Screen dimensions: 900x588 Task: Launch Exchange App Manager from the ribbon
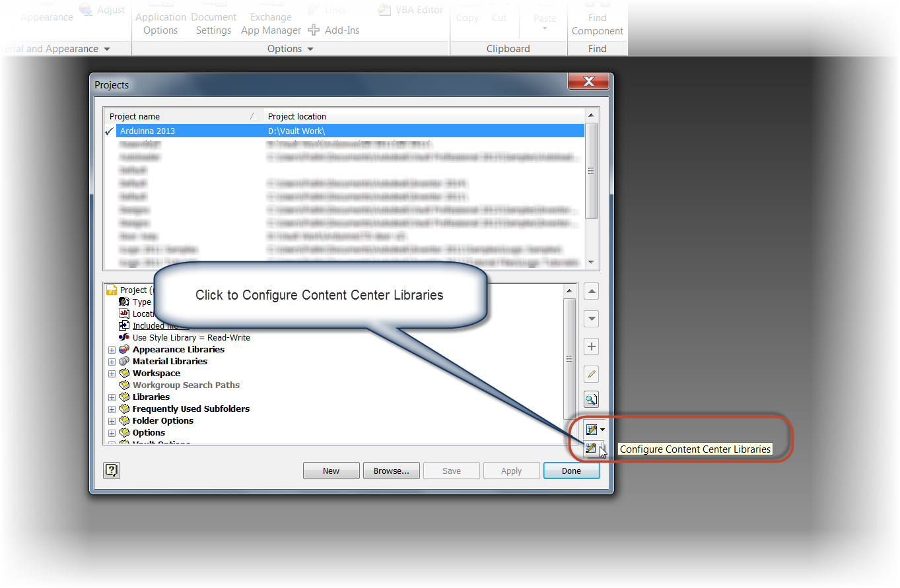tap(271, 24)
